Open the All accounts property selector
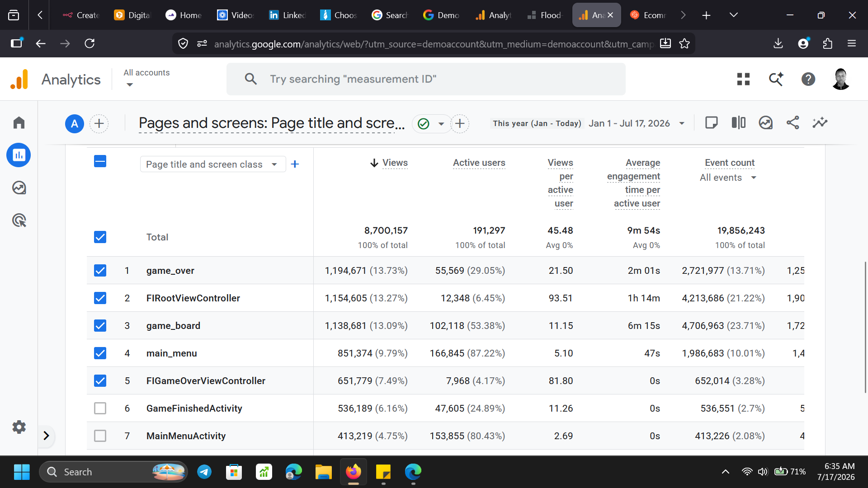Viewport: 868px width, 488px height. coord(146,78)
